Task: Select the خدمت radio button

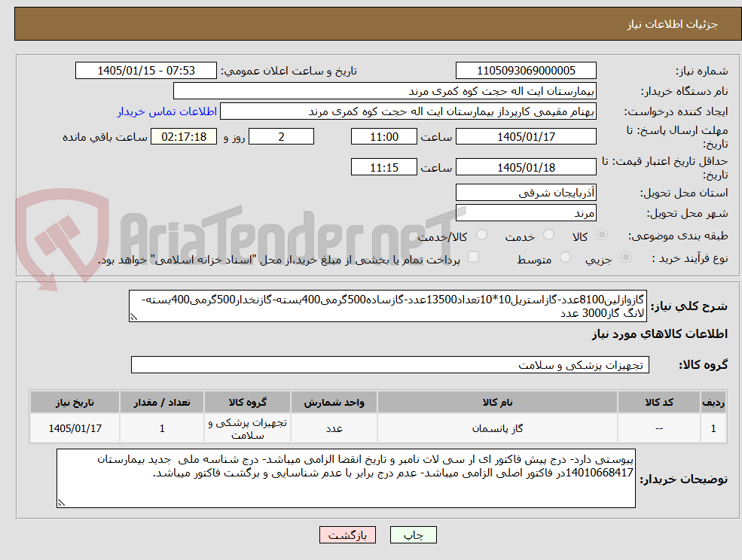Action: (549, 235)
